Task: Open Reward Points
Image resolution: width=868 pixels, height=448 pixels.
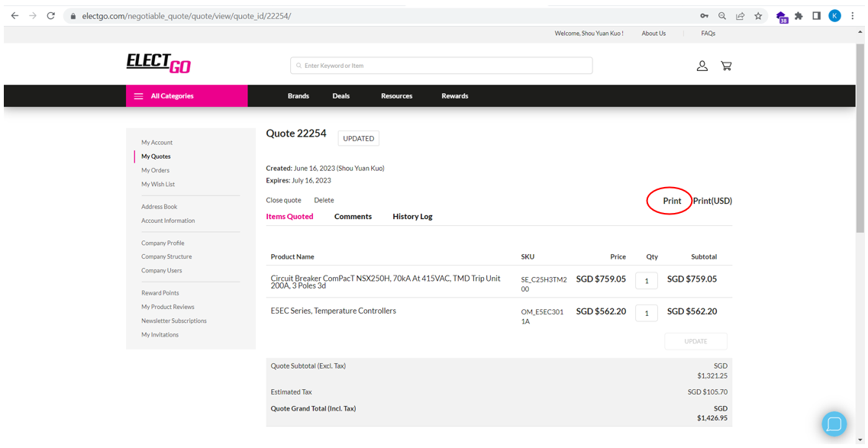Action: click(x=160, y=293)
